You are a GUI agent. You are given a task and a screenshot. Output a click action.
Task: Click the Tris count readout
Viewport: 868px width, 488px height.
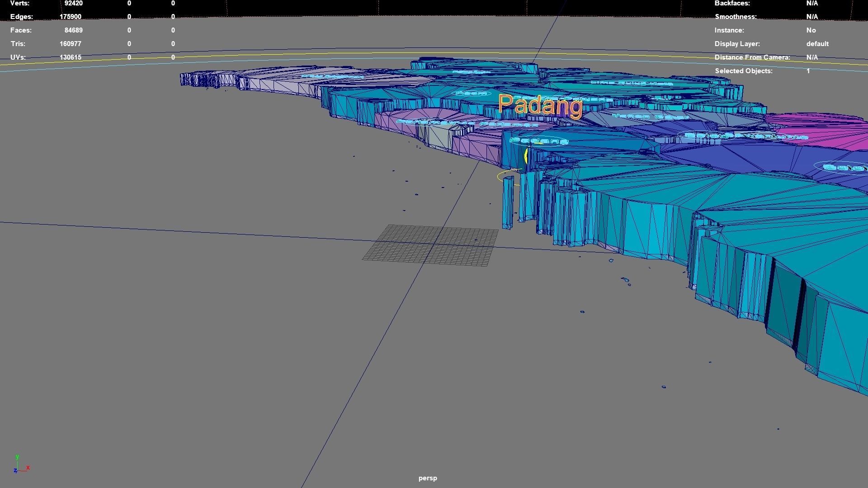tap(71, 44)
